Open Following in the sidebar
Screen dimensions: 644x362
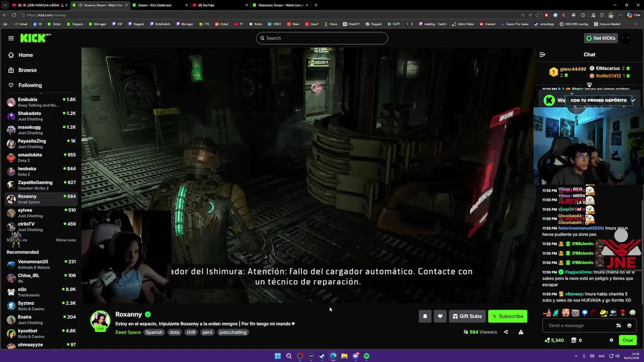[30, 85]
